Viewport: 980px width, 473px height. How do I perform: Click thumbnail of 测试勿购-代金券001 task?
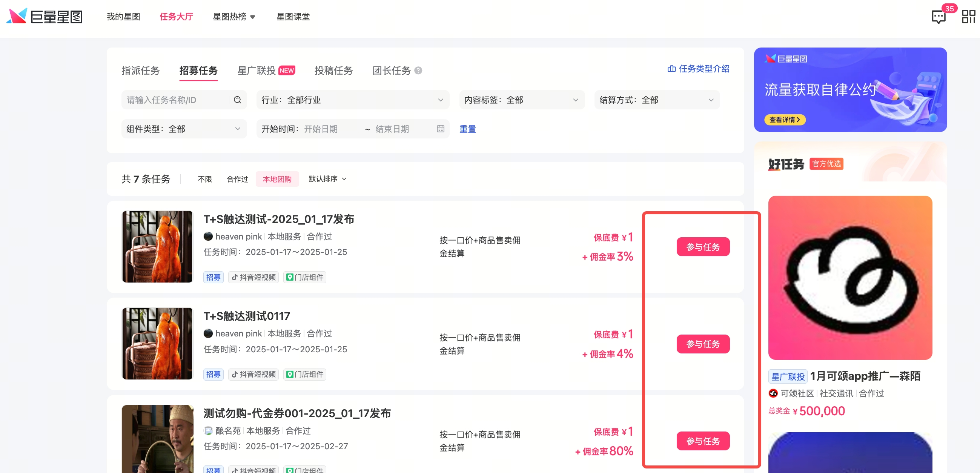tap(157, 439)
